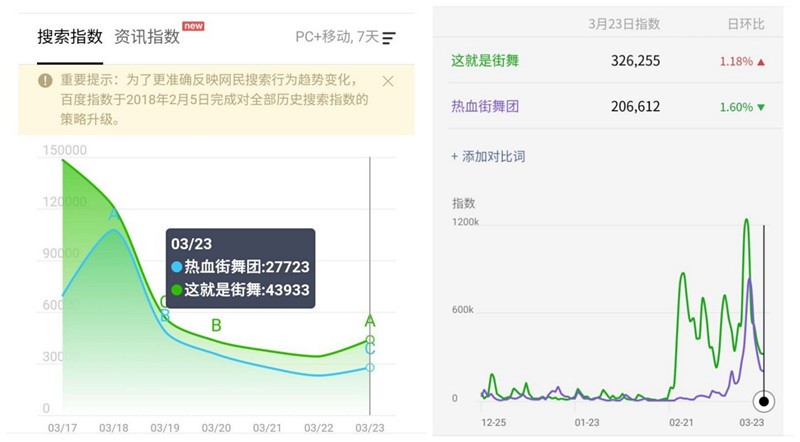Open the 资讯指数 tab

(x=147, y=37)
